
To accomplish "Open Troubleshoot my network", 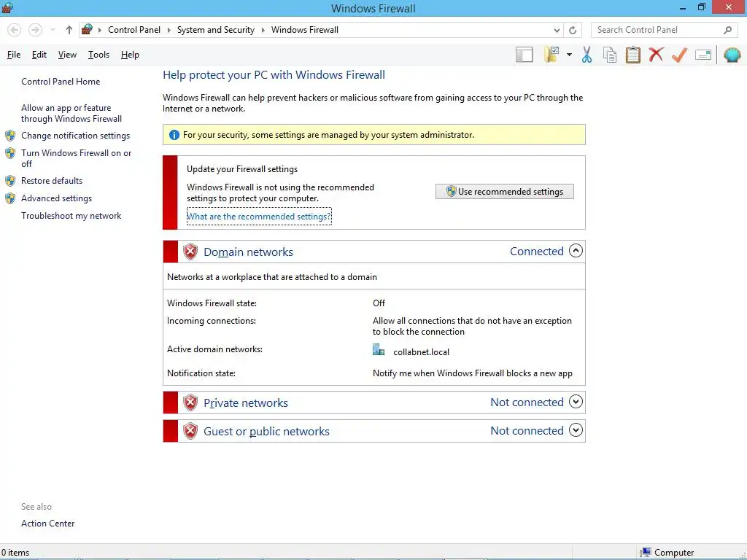I will pyautogui.click(x=71, y=216).
